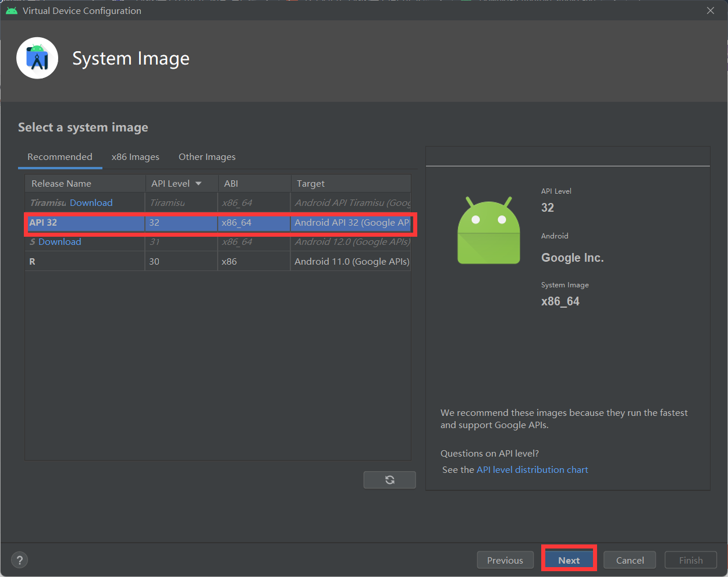Close the Virtual Device Configuration dialog
The width and height of the screenshot is (728, 577).
tap(711, 10)
